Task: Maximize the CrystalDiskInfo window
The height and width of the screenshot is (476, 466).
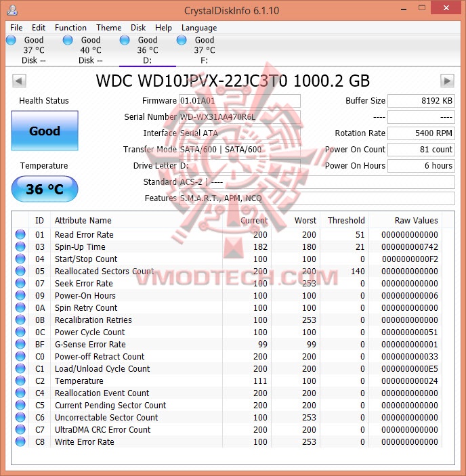Action: [422, 9]
